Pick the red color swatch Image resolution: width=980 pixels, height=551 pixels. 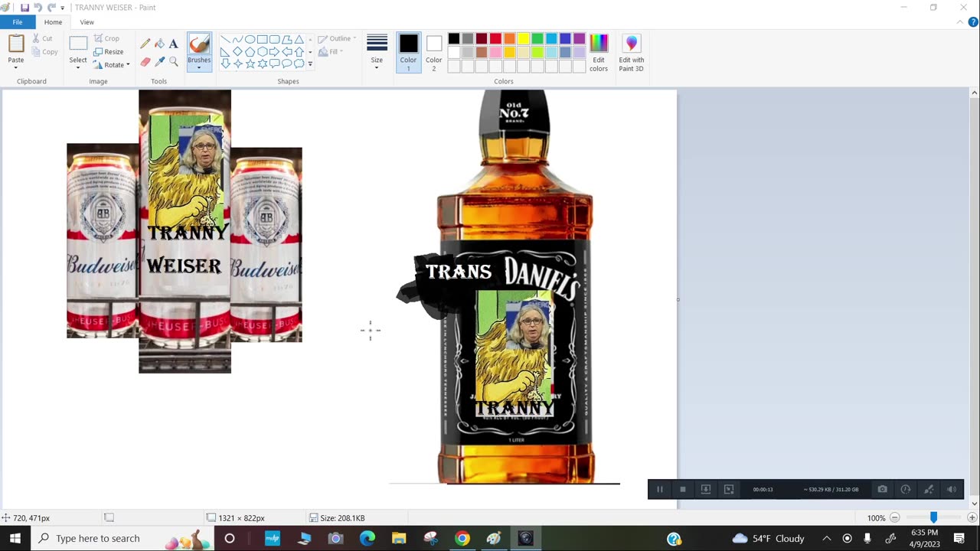pos(495,39)
